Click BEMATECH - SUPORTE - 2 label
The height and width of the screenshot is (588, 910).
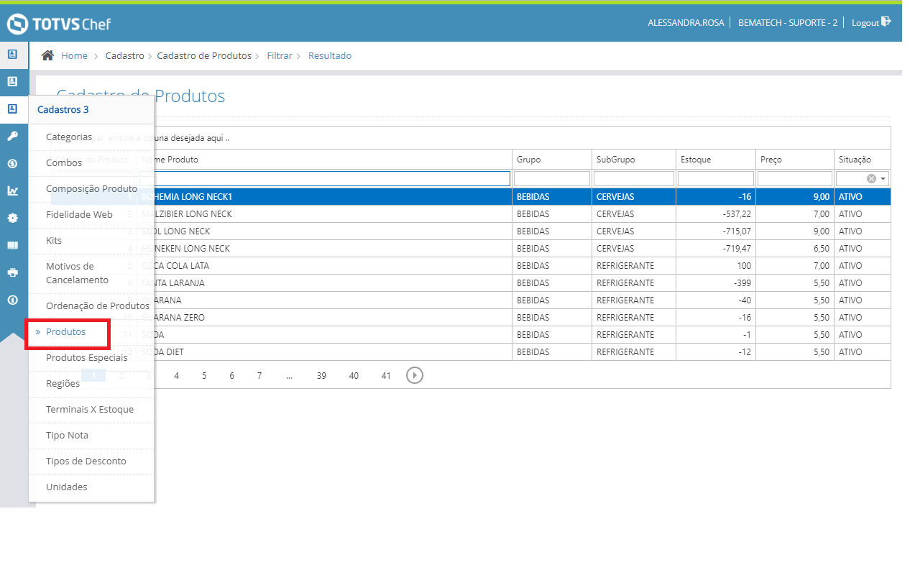[x=787, y=22]
